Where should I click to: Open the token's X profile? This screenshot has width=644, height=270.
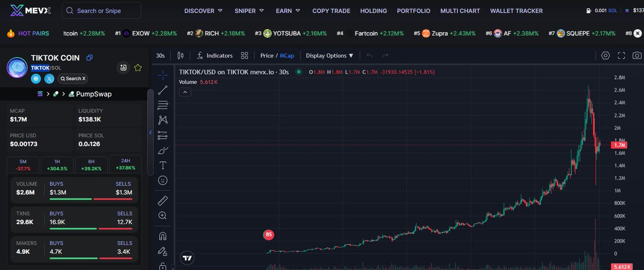click(x=49, y=78)
